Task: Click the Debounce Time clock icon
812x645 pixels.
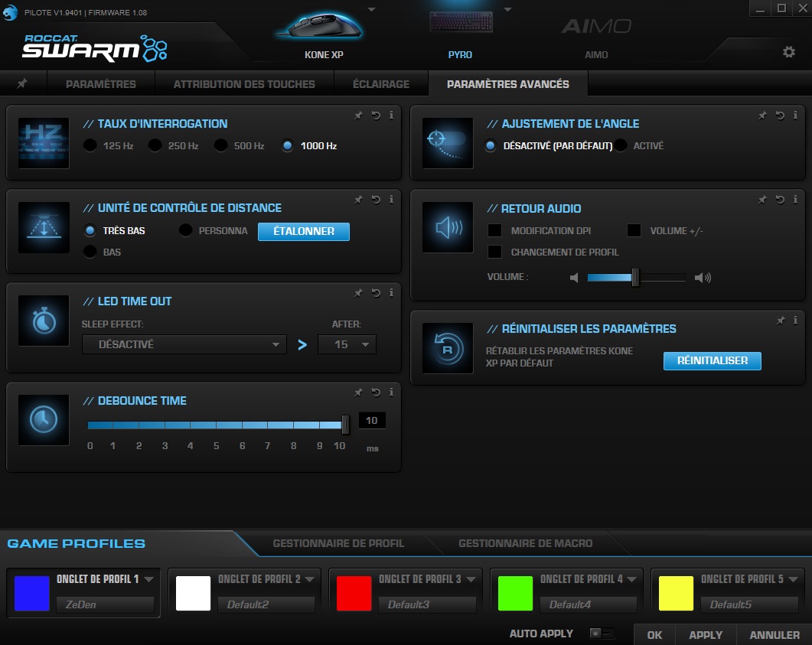Action: click(43, 419)
